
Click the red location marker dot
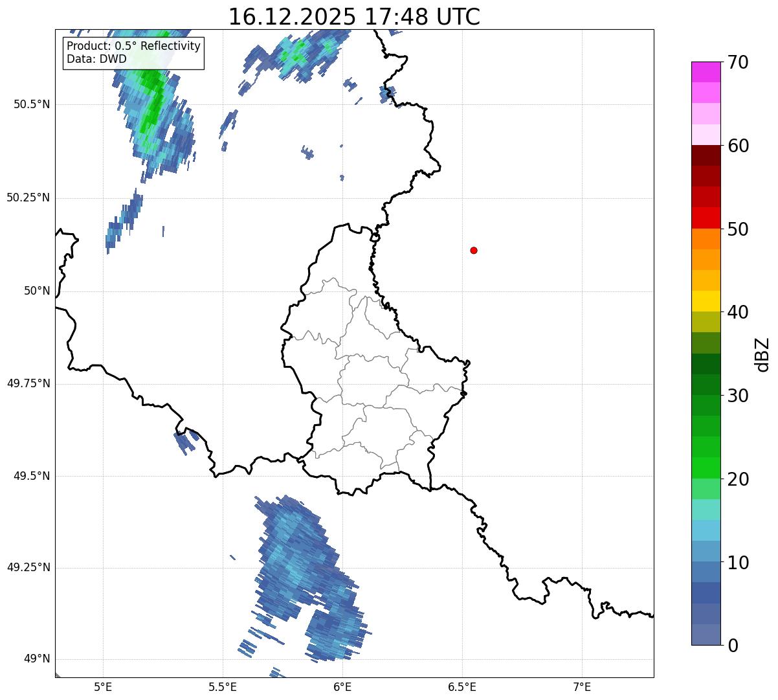click(x=474, y=250)
